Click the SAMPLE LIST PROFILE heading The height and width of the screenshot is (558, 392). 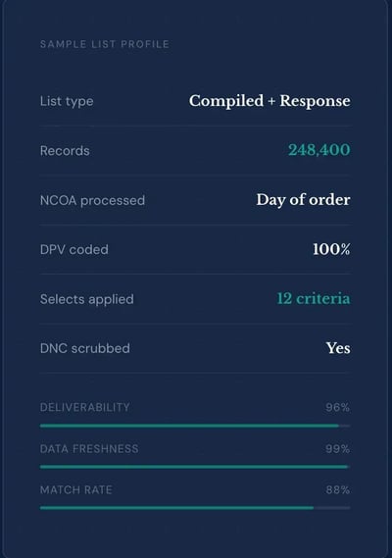105,44
